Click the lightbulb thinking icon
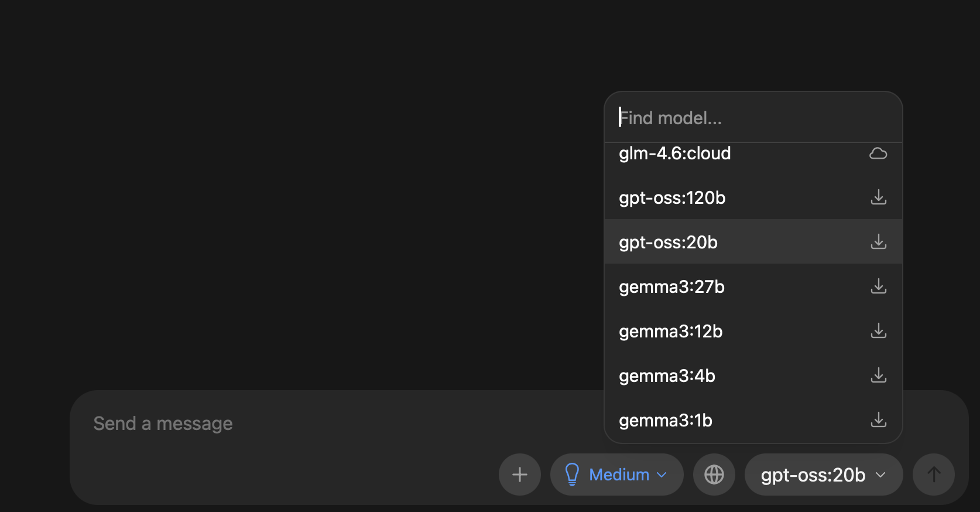This screenshot has height=512, width=980. tap(572, 475)
